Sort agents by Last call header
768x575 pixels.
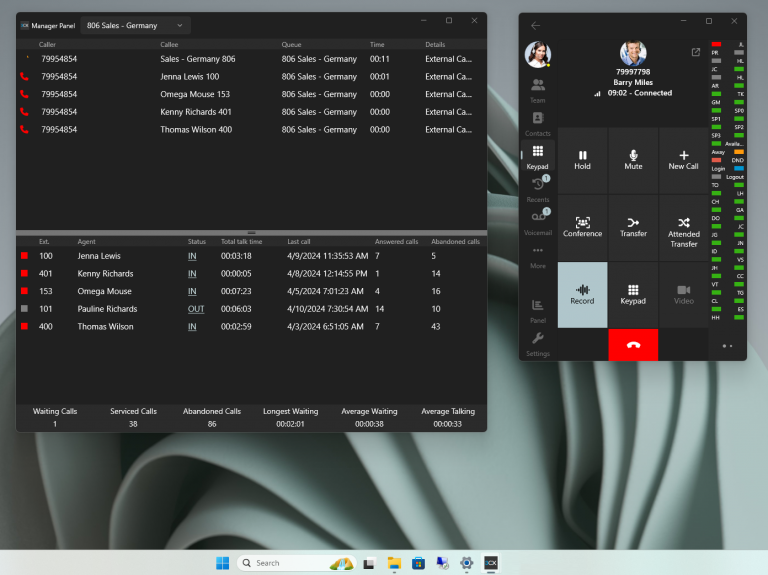click(x=299, y=241)
